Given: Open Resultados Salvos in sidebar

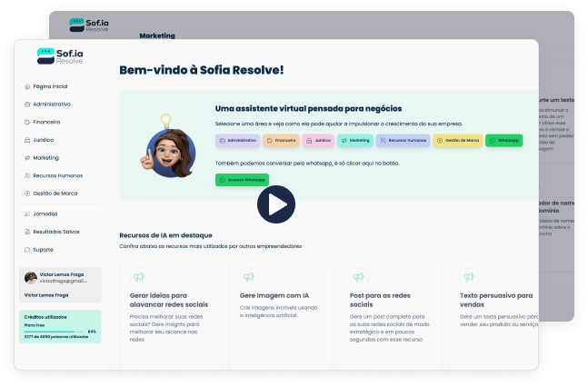Looking at the screenshot, I should 55,232.
